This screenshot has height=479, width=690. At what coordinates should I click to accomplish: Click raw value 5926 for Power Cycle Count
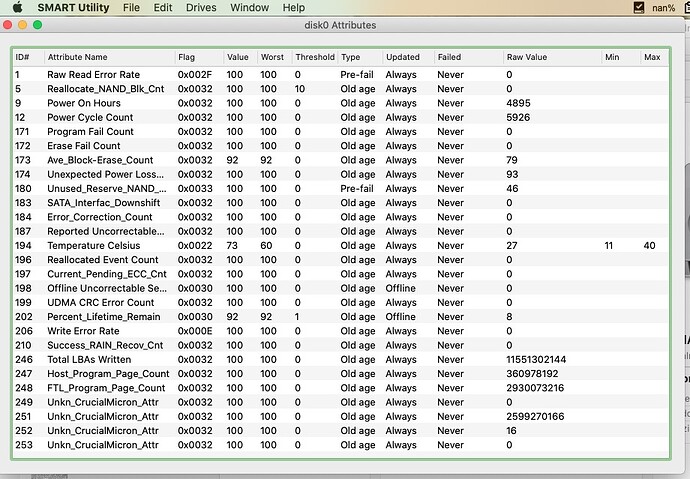[518, 117]
